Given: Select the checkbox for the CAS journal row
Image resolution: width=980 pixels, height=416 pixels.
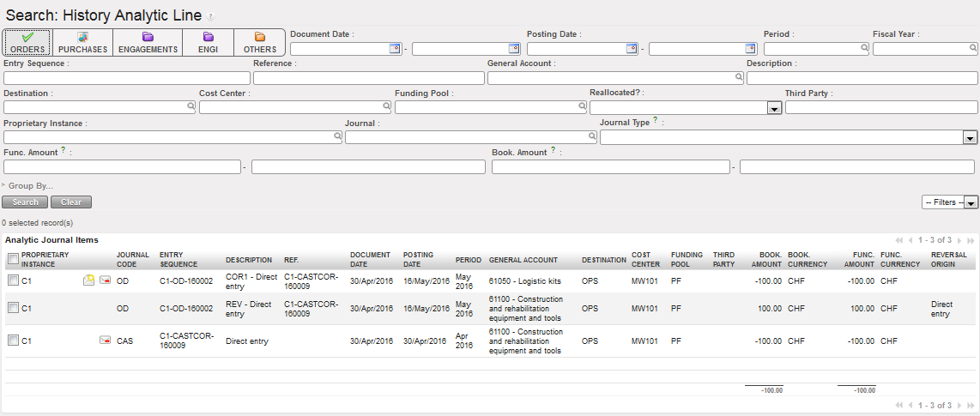Looking at the screenshot, I should point(13,341).
